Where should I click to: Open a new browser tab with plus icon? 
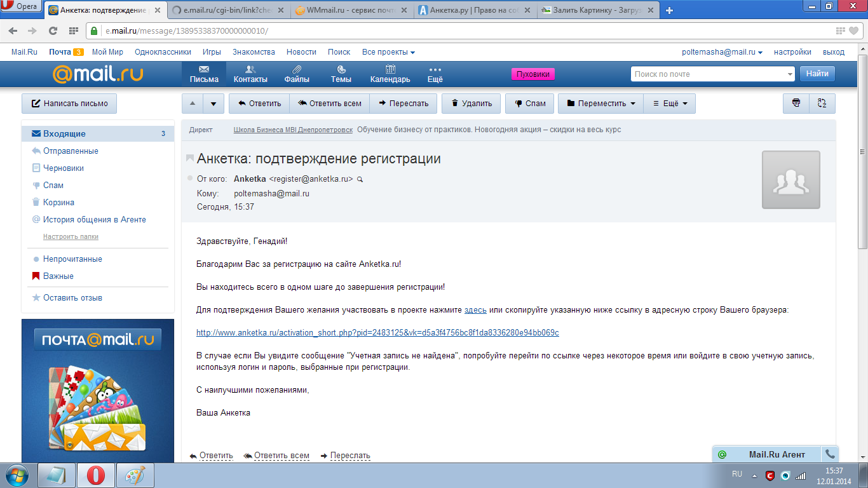click(669, 10)
